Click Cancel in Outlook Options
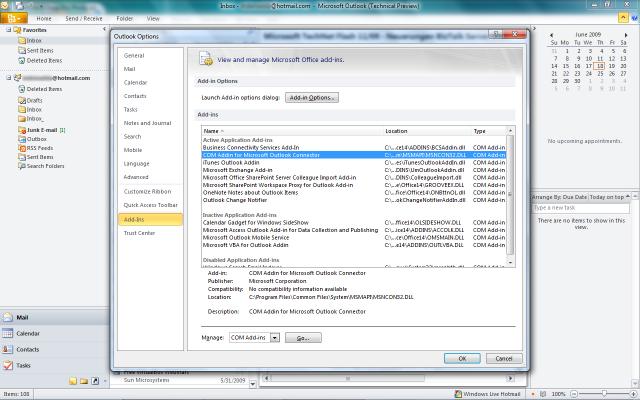Viewport: 640px width, 400px height. (504, 358)
